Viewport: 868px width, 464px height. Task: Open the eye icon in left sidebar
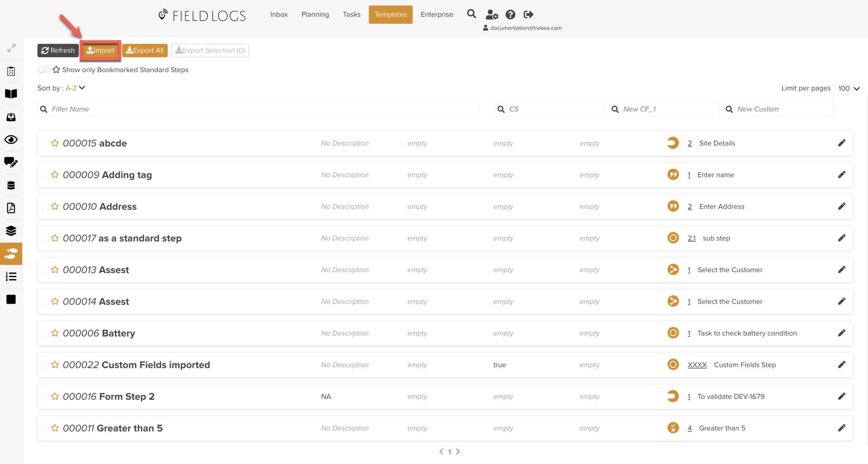pyautogui.click(x=11, y=140)
